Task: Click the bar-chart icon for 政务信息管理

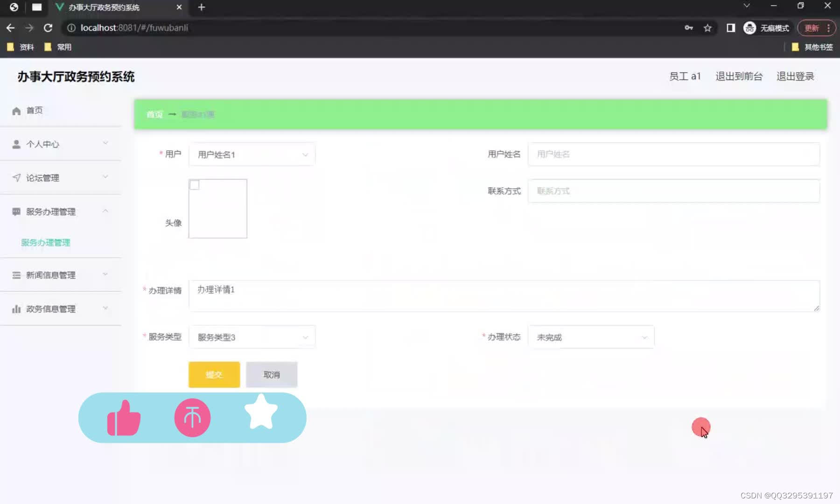Action: (16, 309)
